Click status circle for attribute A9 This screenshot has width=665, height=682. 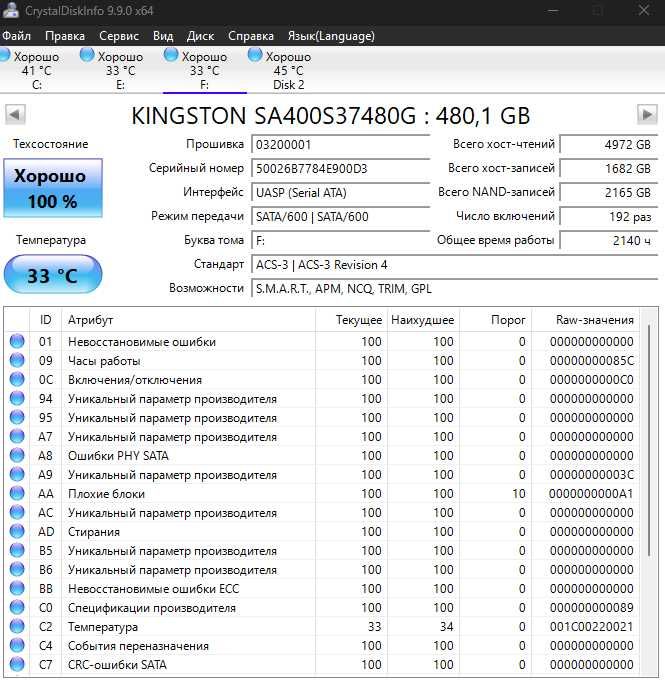pos(17,475)
